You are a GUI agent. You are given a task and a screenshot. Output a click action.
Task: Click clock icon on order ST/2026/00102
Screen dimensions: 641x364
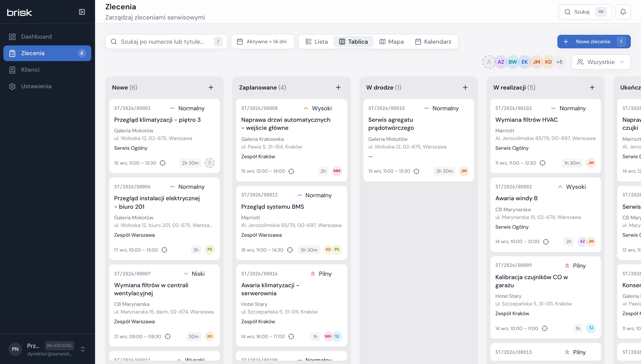[543, 163]
